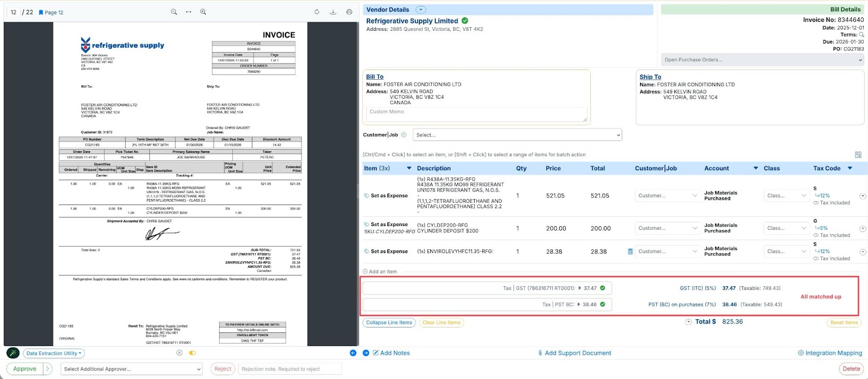Click the page number field showing 12
This screenshot has height=379, width=868.
14,12
